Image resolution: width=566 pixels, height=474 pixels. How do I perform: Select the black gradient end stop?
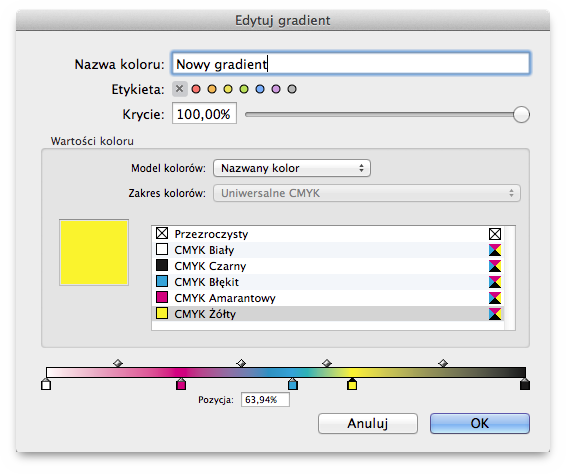pyautogui.click(x=525, y=384)
